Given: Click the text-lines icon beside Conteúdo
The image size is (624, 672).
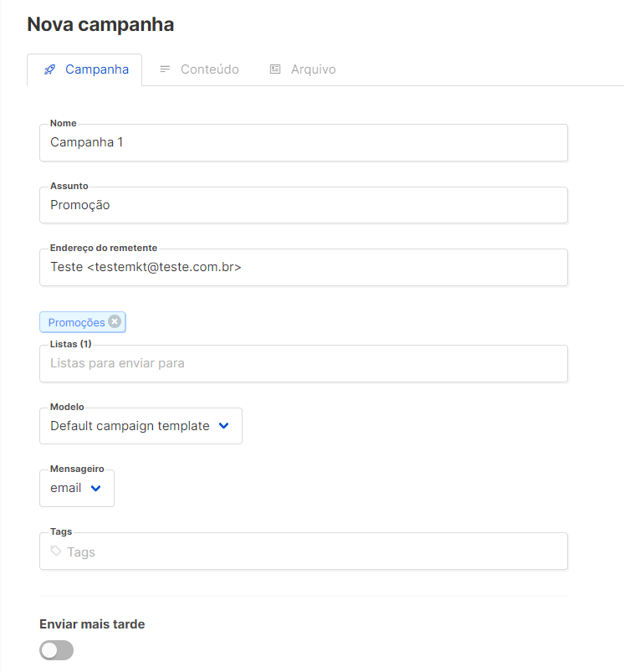Looking at the screenshot, I should pos(166,69).
